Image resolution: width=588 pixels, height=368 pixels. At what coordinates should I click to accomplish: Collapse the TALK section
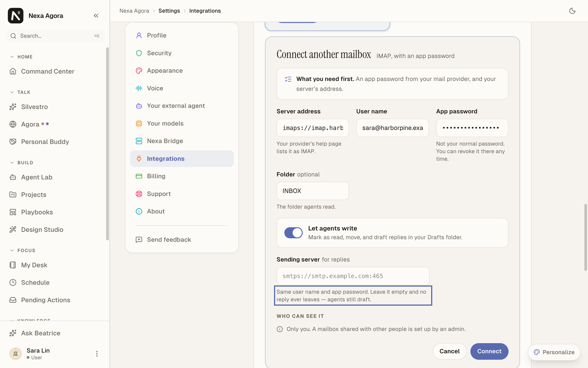20,92
